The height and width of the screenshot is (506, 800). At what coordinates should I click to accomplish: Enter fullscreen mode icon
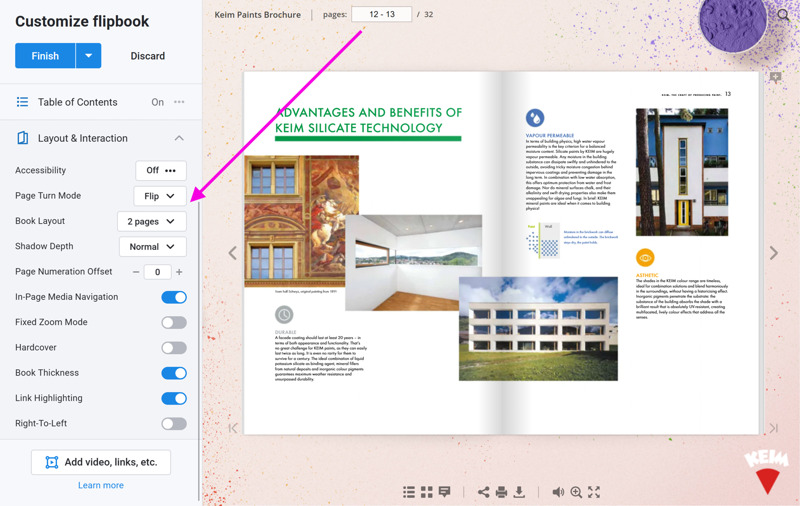coord(594,492)
